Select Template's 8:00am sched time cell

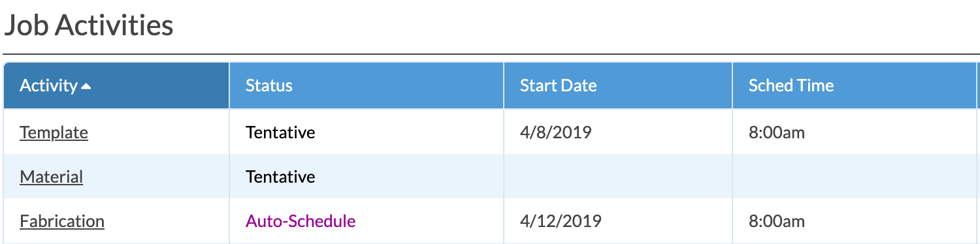[855, 132]
